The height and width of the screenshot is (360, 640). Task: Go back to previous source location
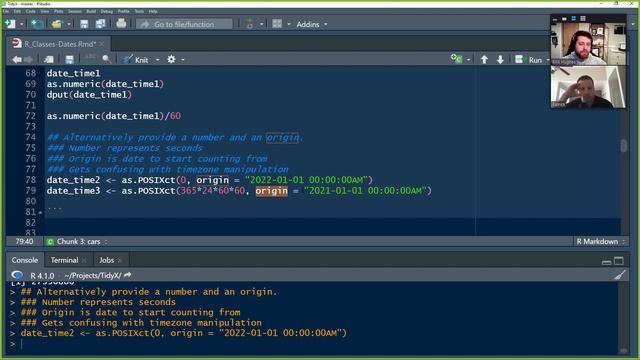coord(17,60)
